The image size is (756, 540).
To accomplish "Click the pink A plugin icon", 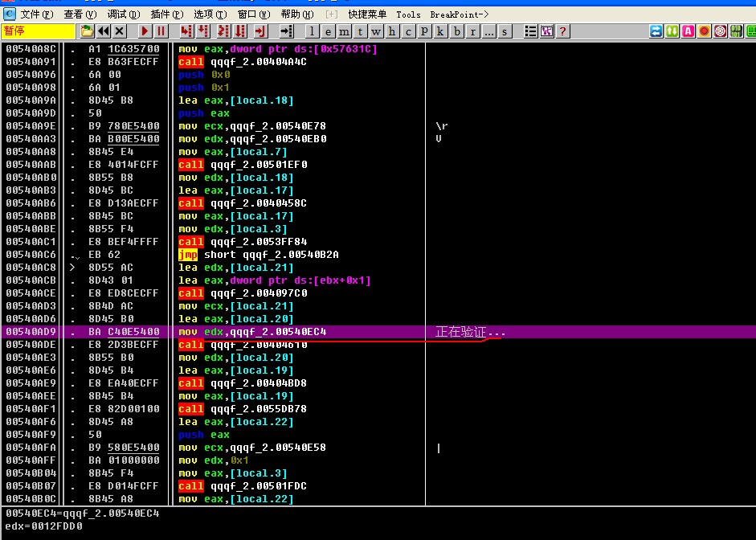I will point(688,31).
